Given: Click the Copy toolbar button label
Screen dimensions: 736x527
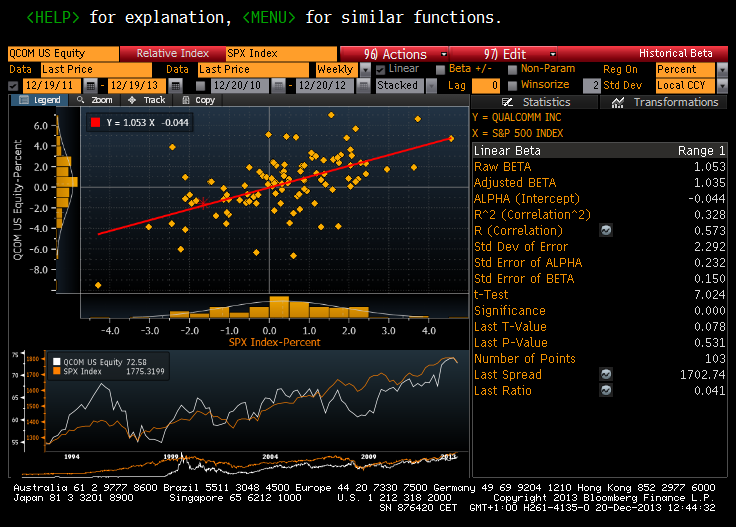Looking at the screenshot, I should [x=205, y=100].
